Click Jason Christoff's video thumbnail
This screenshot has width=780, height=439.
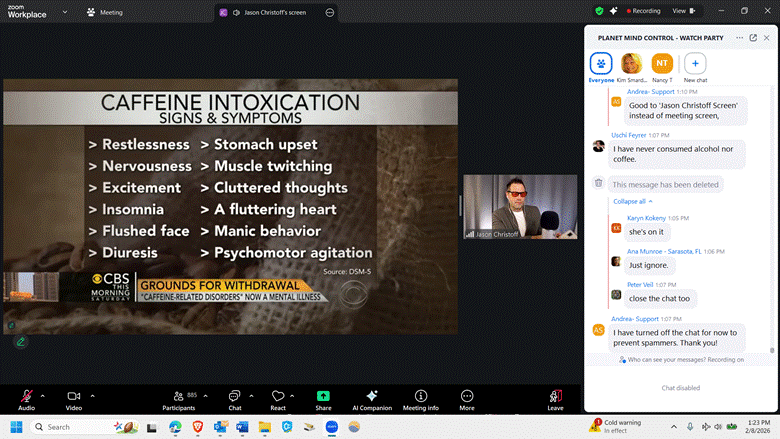520,206
